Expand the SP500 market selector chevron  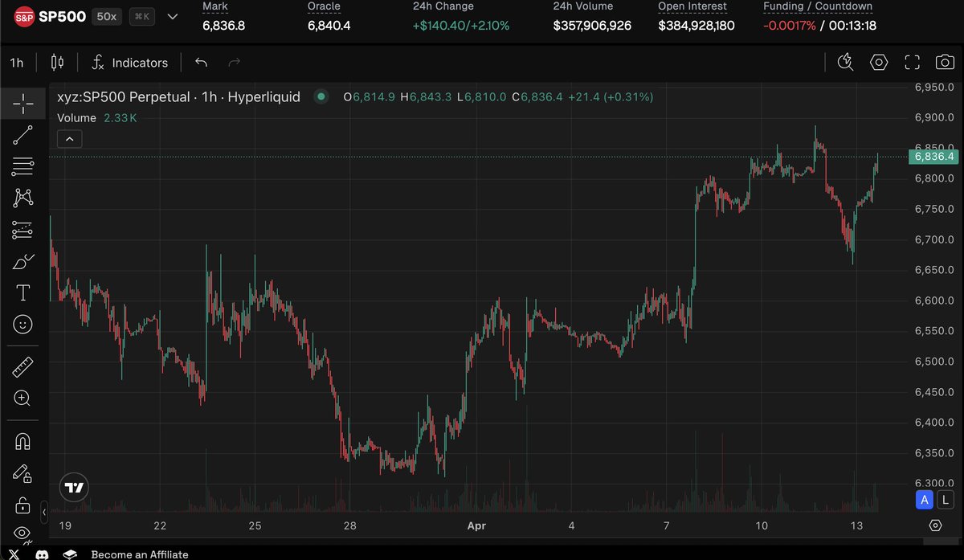(x=172, y=16)
